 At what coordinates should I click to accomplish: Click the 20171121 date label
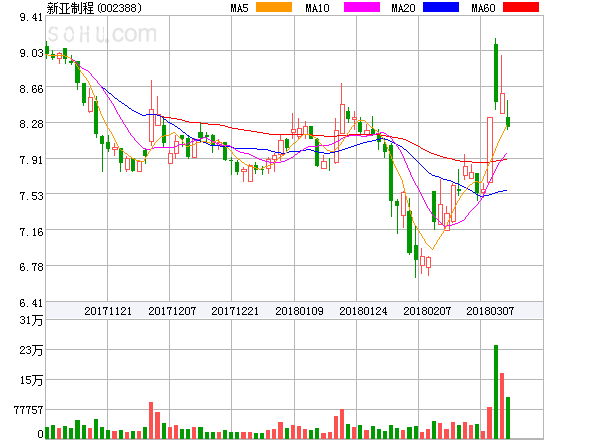click(x=108, y=311)
